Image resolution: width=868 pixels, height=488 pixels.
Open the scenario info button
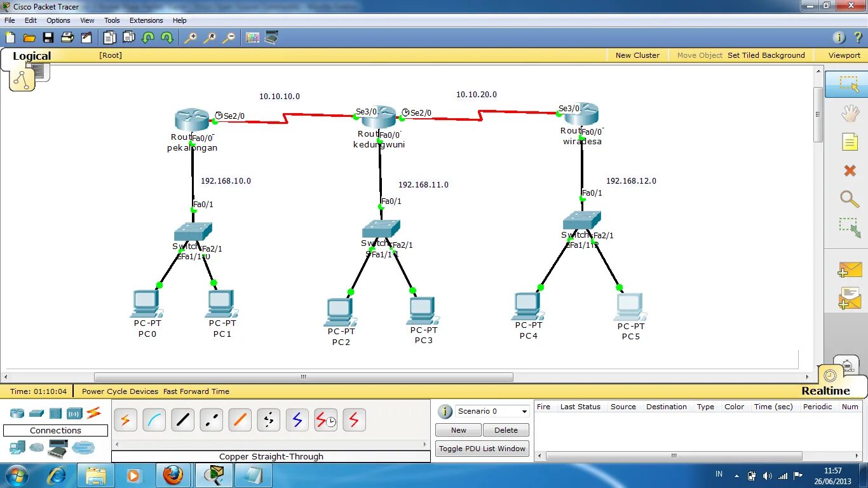point(445,411)
